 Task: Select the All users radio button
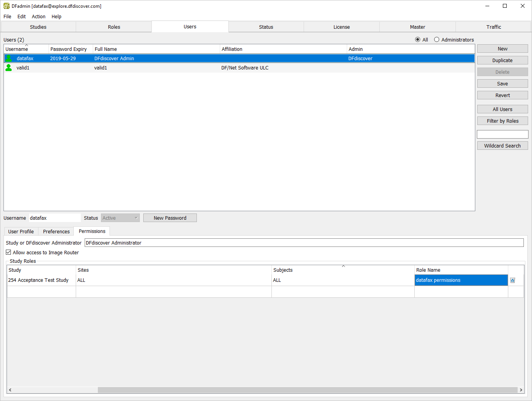click(417, 40)
